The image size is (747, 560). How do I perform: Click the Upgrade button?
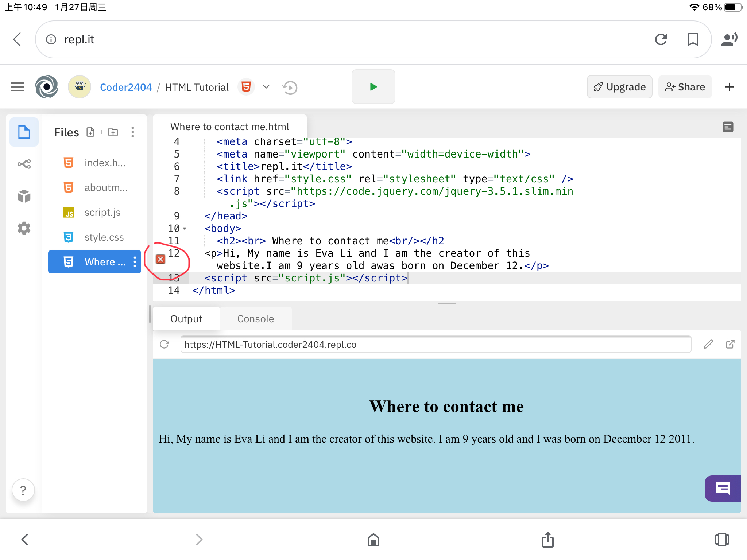click(x=619, y=87)
